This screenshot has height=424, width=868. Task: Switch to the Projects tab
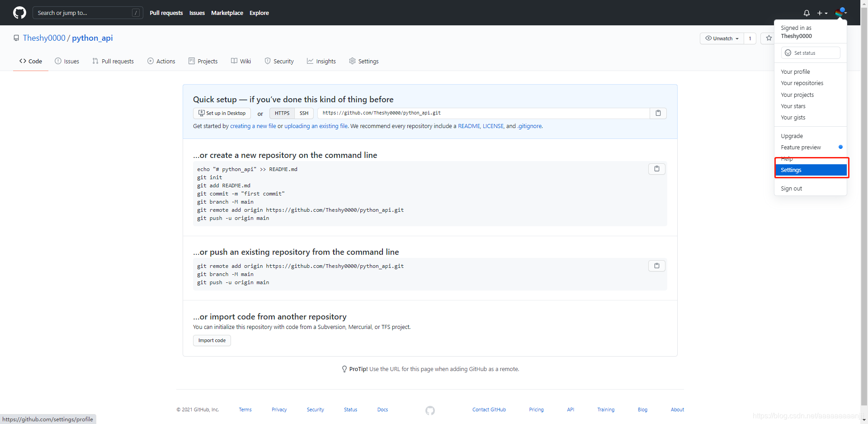coord(203,61)
